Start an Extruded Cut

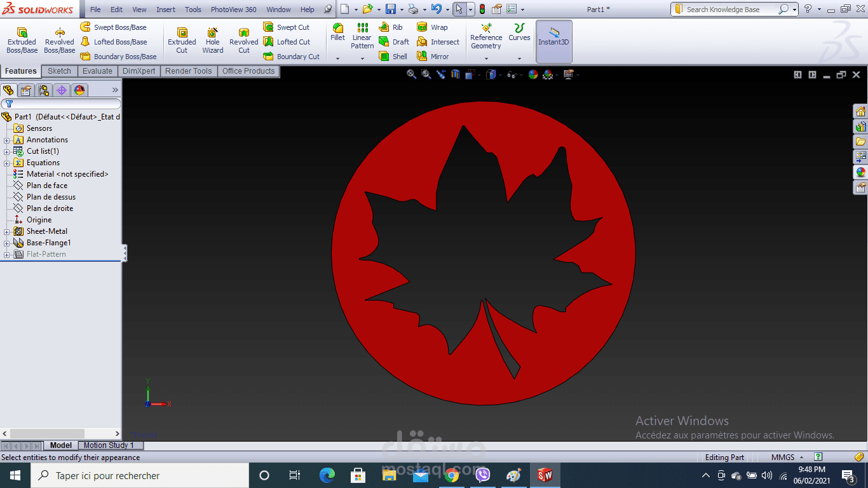tap(182, 41)
